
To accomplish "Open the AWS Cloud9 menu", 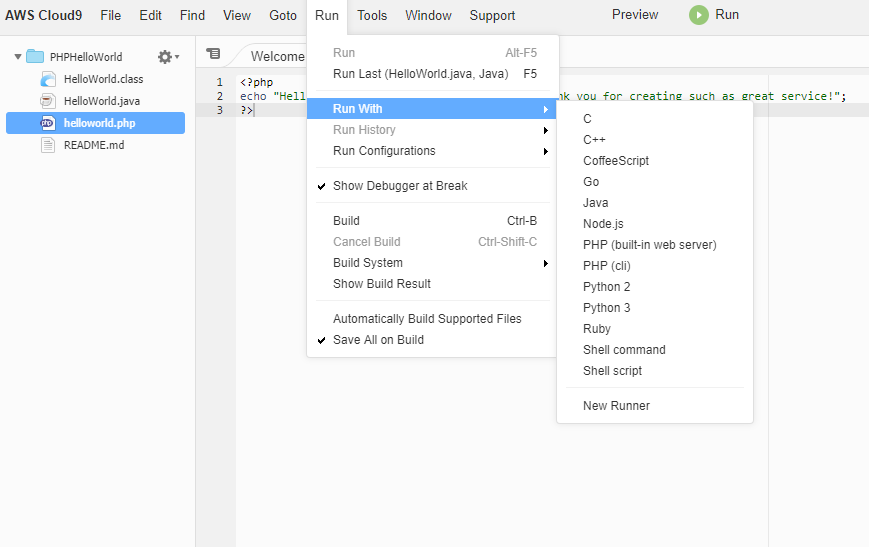I will pos(43,16).
